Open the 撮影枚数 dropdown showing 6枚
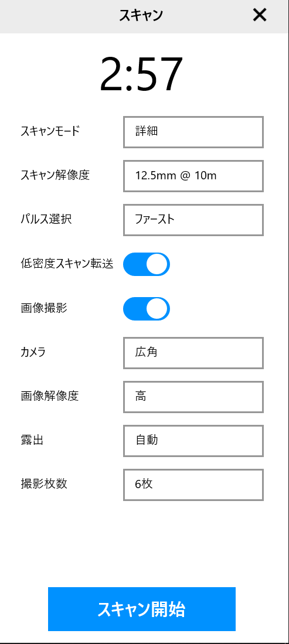Image resolution: width=289 pixels, height=644 pixels. [x=193, y=485]
